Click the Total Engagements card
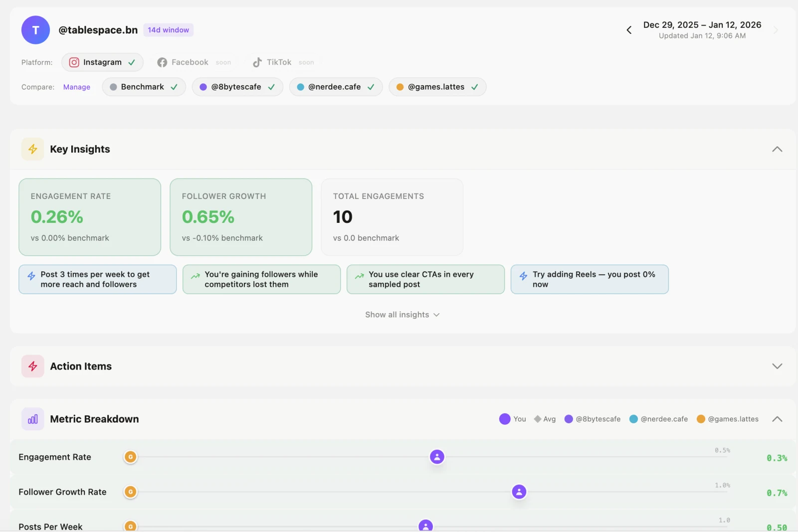Viewport: 798px width, 532px height. click(x=392, y=217)
